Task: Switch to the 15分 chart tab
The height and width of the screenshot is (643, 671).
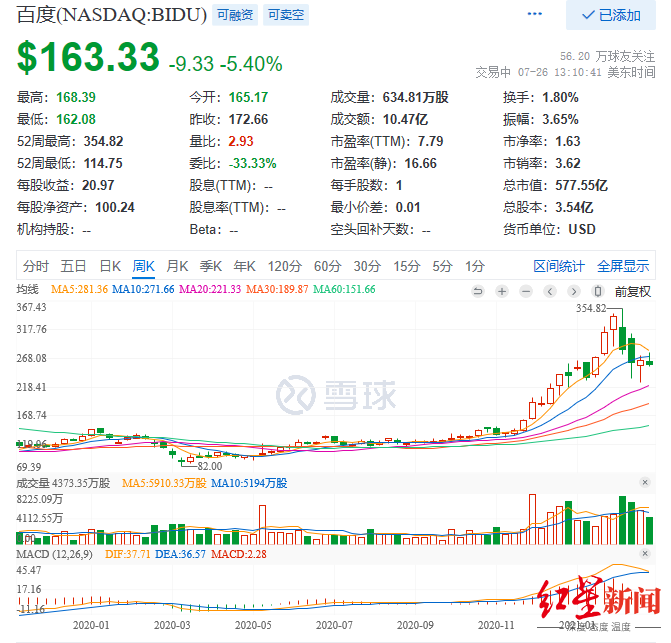Action: tap(407, 266)
